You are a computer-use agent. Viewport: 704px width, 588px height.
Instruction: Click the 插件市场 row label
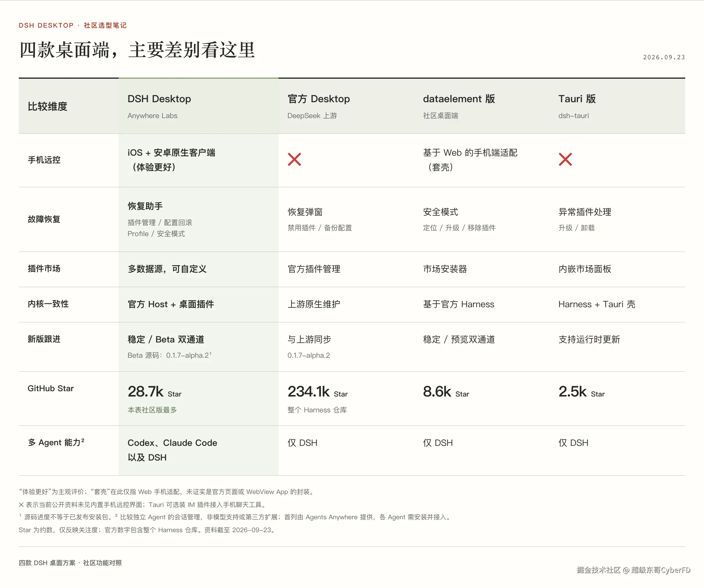coord(44,269)
